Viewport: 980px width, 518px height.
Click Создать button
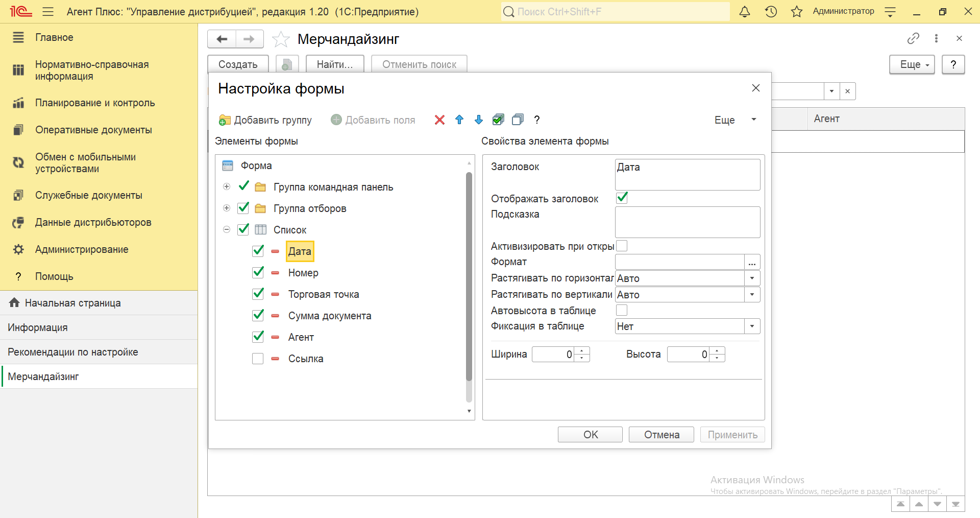tap(238, 64)
